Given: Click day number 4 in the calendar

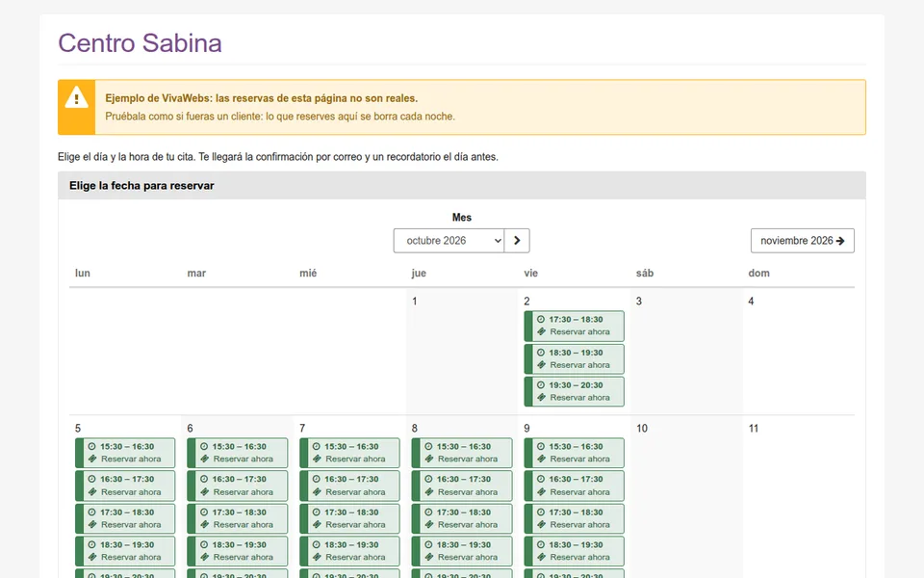Looking at the screenshot, I should 751,302.
